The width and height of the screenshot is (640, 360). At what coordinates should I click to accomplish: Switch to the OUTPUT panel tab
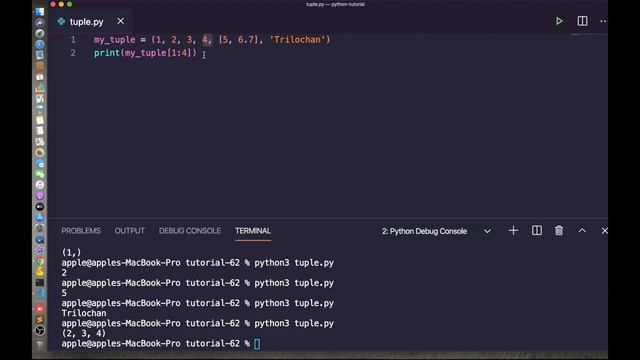click(x=129, y=231)
